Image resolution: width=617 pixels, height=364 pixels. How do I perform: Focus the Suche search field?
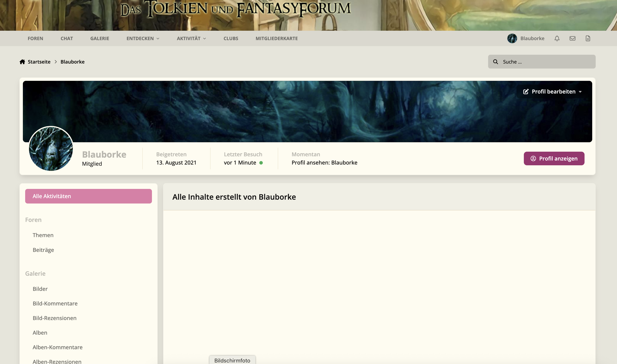[542, 62]
